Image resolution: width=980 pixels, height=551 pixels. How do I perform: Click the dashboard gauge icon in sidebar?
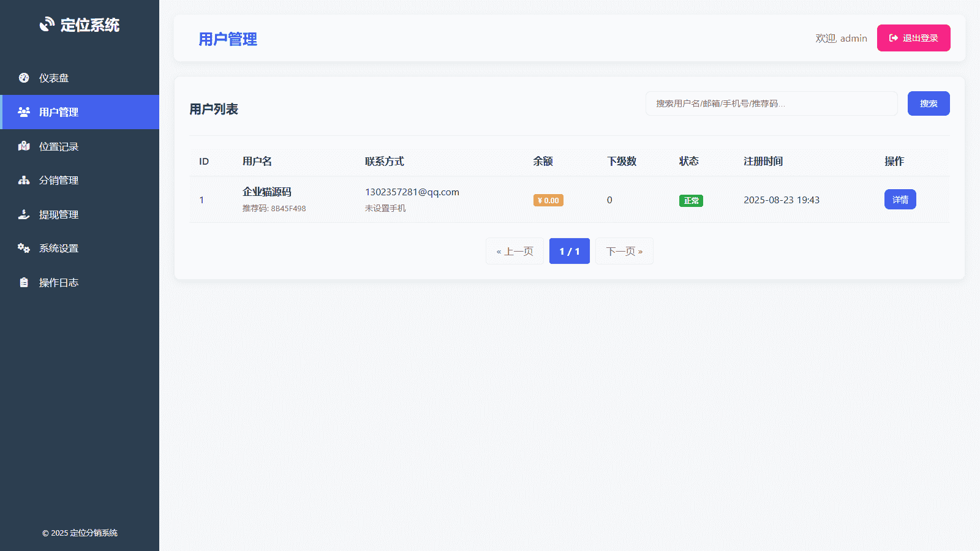click(24, 78)
